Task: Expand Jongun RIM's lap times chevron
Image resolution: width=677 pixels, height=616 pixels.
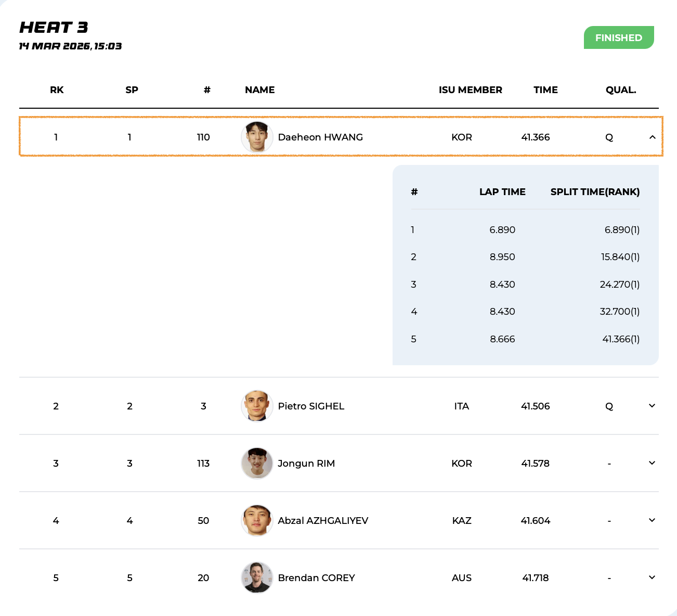Action: pos(652,463)
